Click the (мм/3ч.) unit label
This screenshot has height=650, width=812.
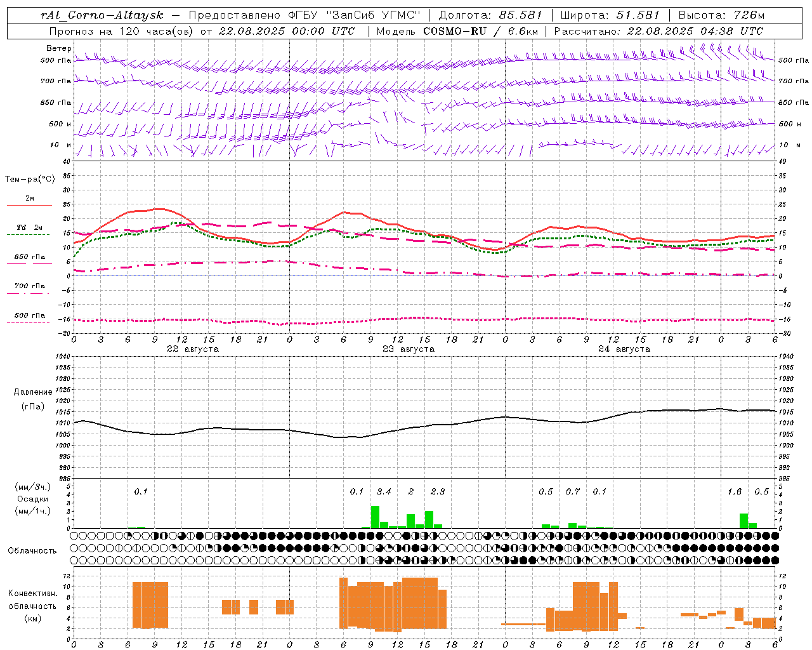pyautogui.click(x=33, y=487)
